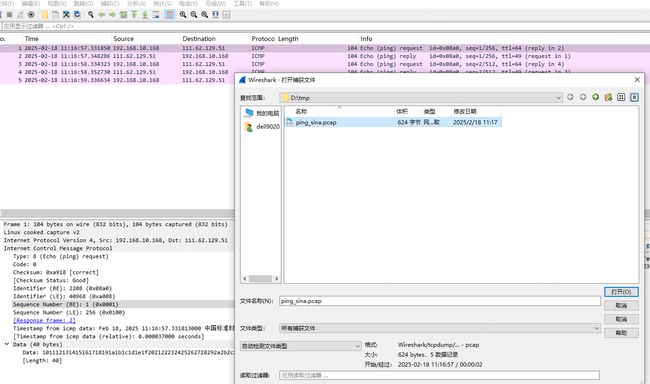Click the reload capture file toolbar icon
Image resolution: width=650 pixels, height=384 pixels.
pos(77,15)
